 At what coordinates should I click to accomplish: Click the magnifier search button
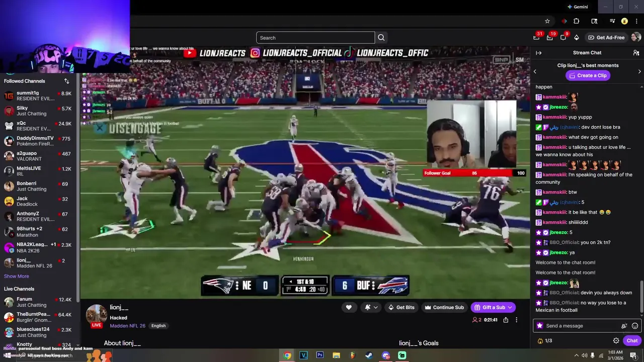381,38
